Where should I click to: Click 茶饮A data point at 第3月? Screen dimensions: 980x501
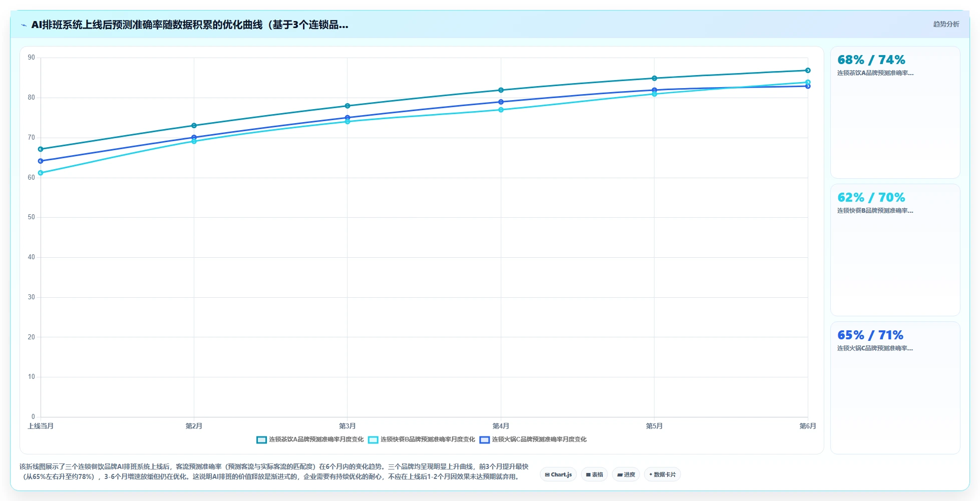tap(348, 106)
